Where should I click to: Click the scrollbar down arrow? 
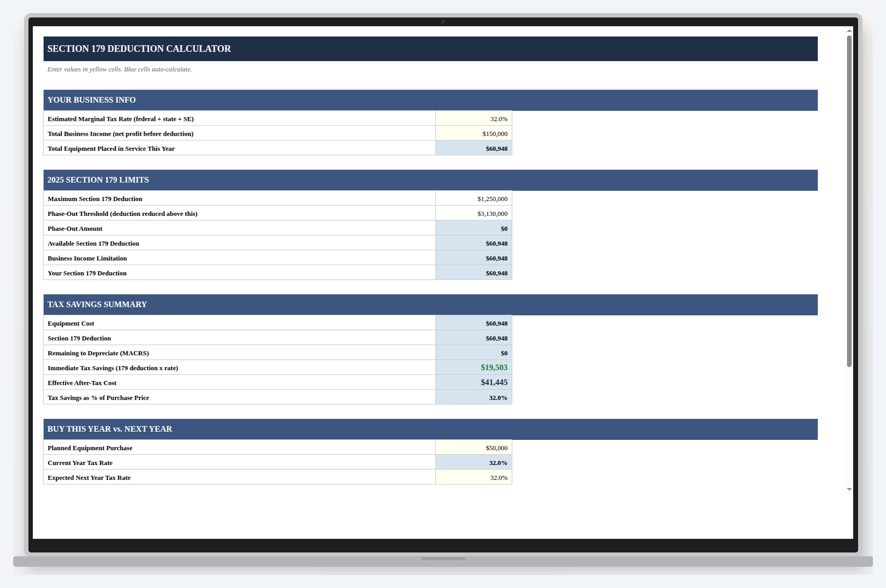pyautogui.click(x=849, y=489)
